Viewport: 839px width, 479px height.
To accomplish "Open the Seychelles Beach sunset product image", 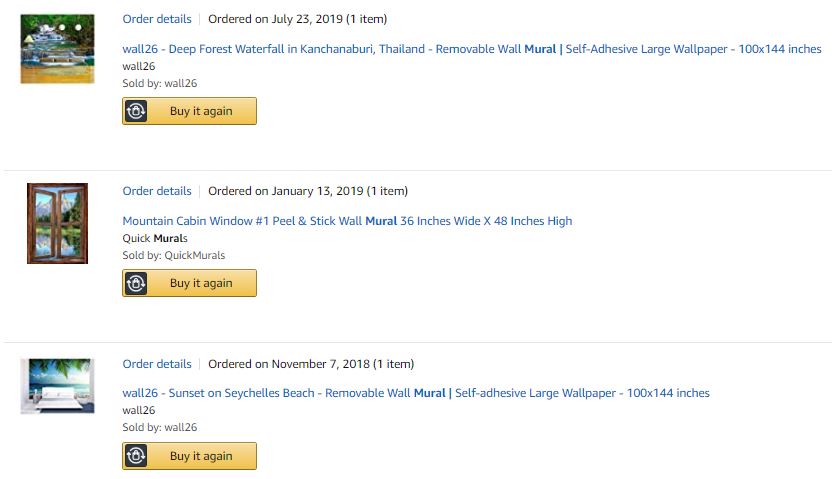I will tap(57, 386).
